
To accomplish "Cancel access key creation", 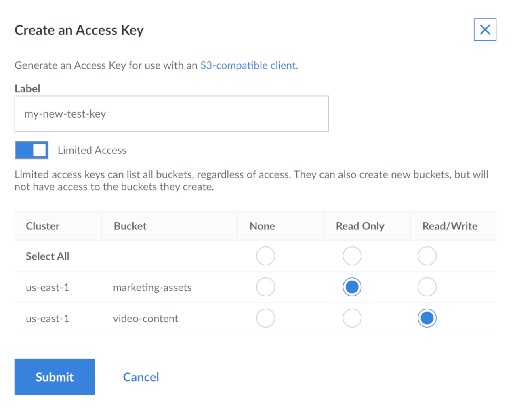I will (141, 376).
